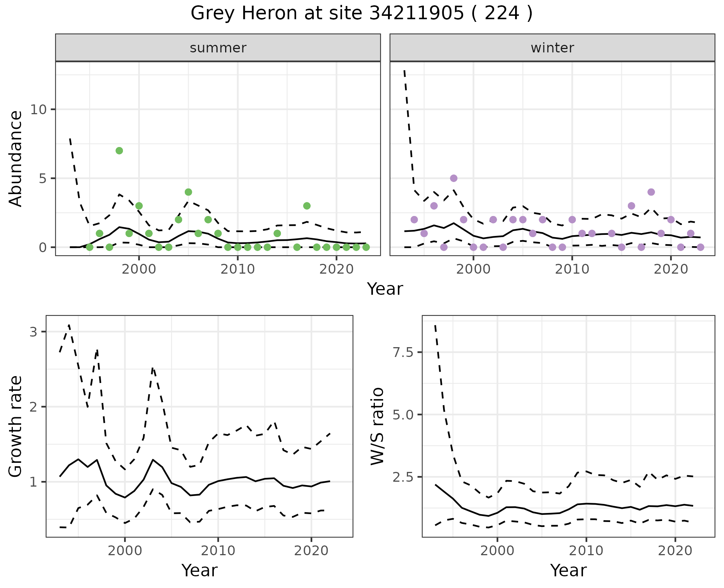Click the Year label under Growth rate plot
The height and width of the screenshot is (588, 724).
tap(199, 570)
